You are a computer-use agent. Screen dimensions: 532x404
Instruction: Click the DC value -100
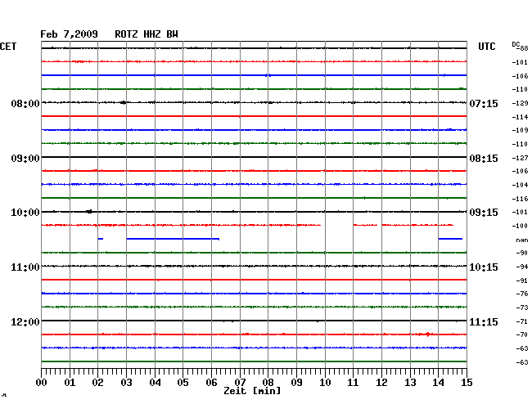(x=520, y=226)
